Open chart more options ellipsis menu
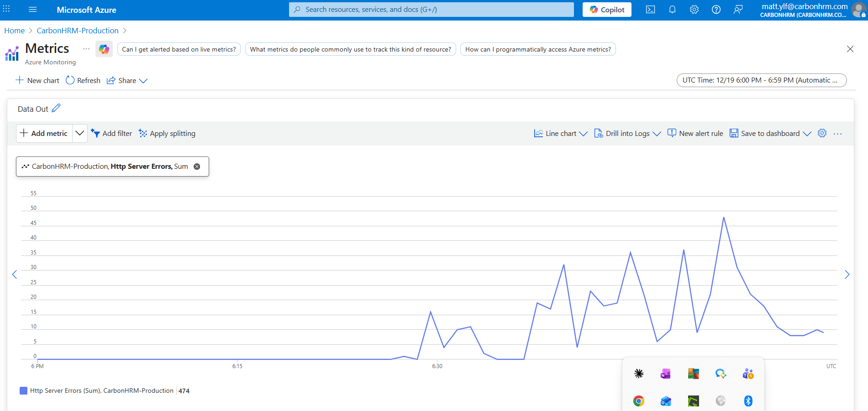The width and height of the screenshot is (868, 411). [837, 134]
